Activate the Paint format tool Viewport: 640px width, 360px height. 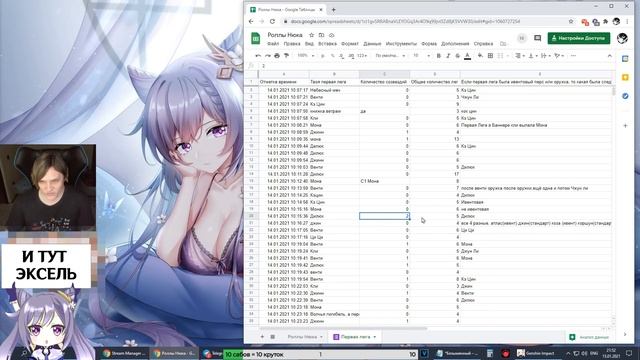click(287, 56)
